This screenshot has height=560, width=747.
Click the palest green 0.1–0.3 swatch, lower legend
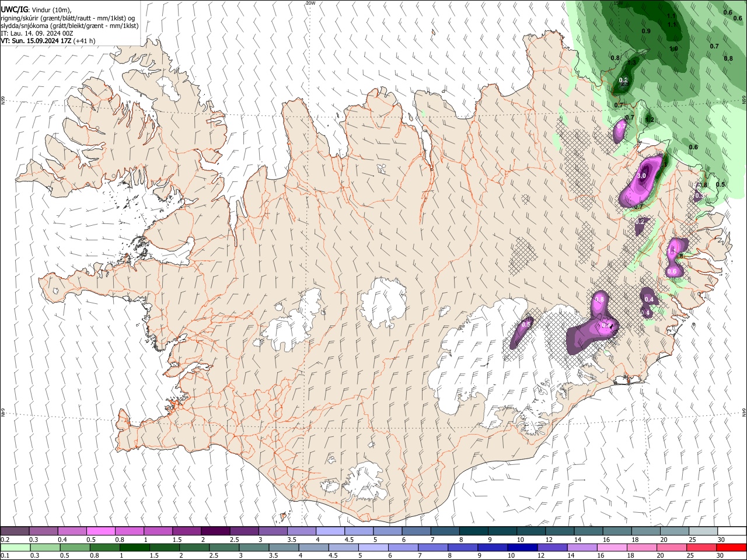(x=15, y=547)
